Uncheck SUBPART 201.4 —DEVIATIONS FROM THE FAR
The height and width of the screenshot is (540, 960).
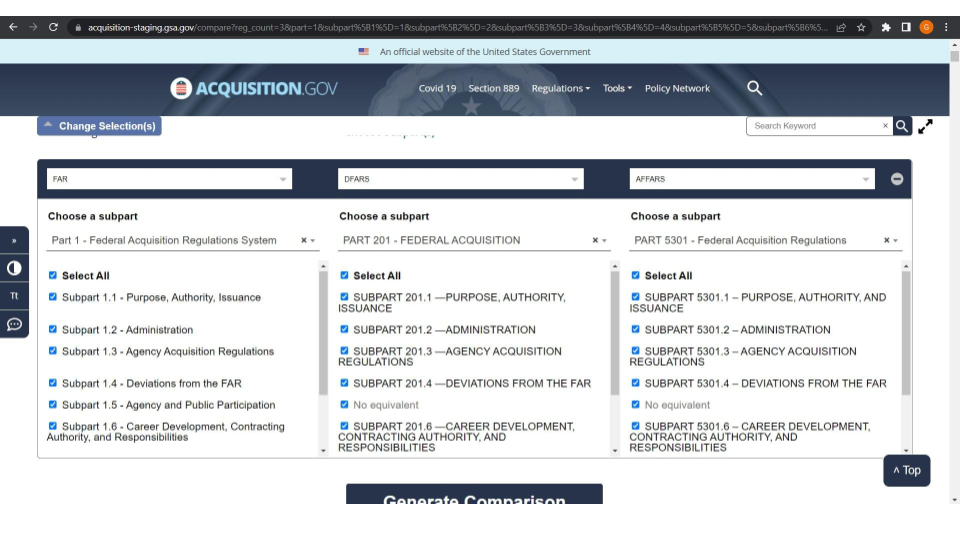click(344, 383)
